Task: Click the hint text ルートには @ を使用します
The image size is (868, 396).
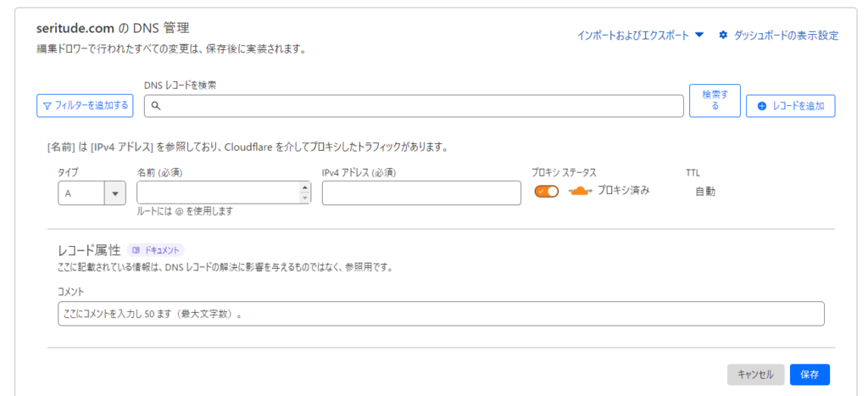Action: [x=185, y=211]
